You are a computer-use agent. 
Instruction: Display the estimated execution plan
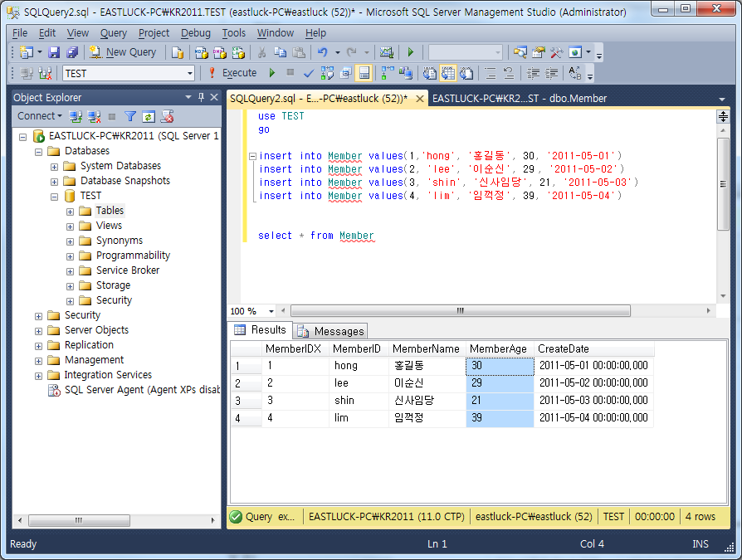pyautogui.click(x=327, y=73)
